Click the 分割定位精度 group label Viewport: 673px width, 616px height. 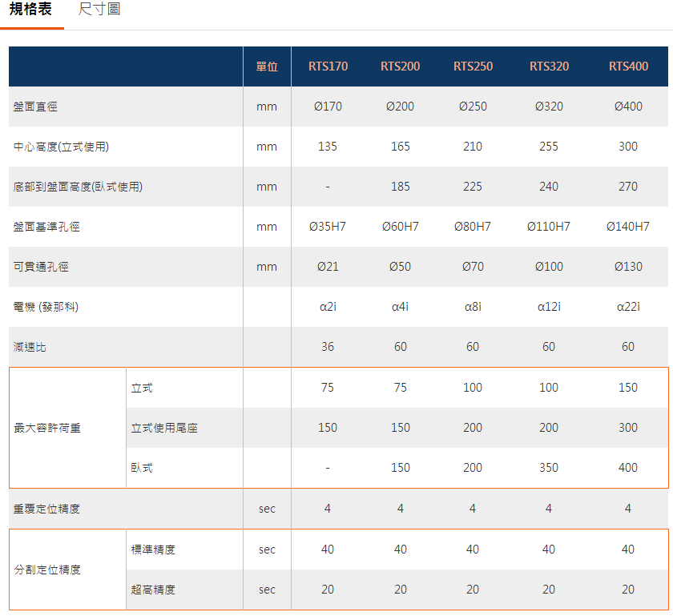[x=47, y=570]
